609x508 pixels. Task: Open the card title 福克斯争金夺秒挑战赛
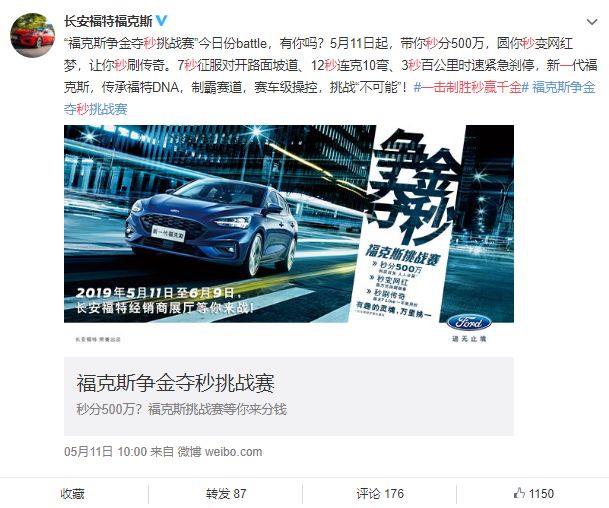point(175,383)
